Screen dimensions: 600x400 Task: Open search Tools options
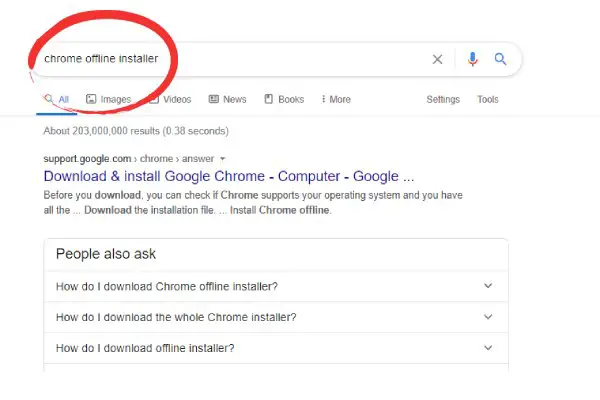pos(488,99)
